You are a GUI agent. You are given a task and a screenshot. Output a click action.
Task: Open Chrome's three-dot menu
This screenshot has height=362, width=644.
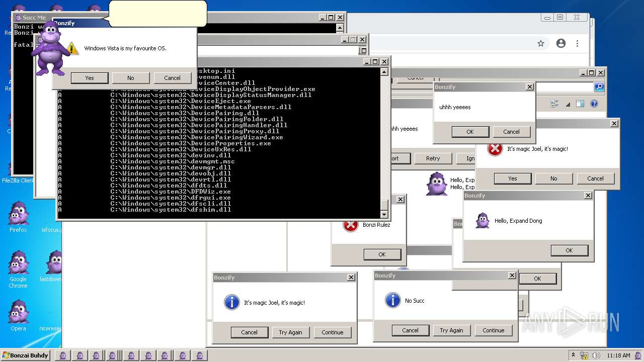coord(578,43)
